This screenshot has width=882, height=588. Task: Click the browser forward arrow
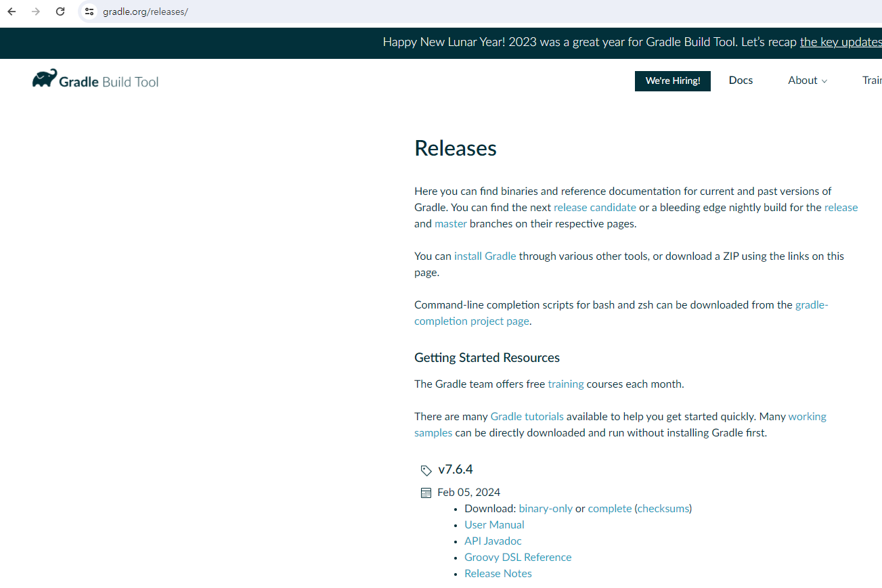36,12
